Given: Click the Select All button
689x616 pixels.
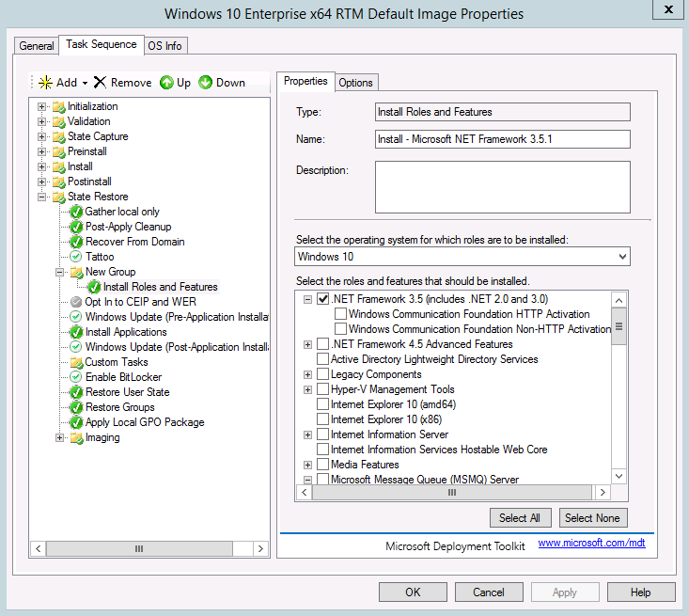Looking at the screenshot, I should (519, 518).
